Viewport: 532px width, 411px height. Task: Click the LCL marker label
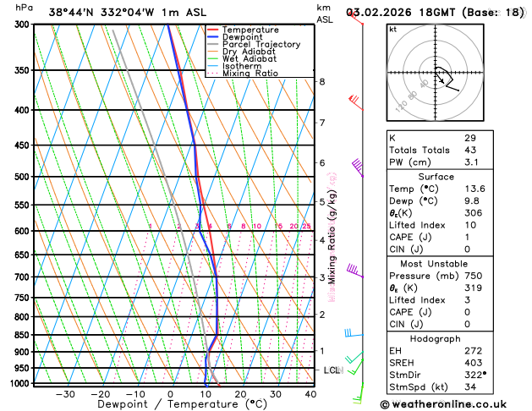coord(333,370)
